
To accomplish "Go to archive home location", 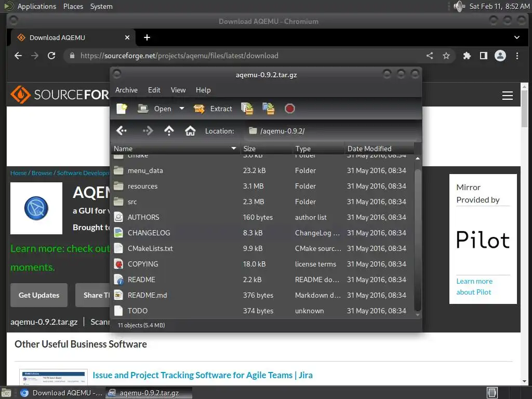I will (190, 130).
